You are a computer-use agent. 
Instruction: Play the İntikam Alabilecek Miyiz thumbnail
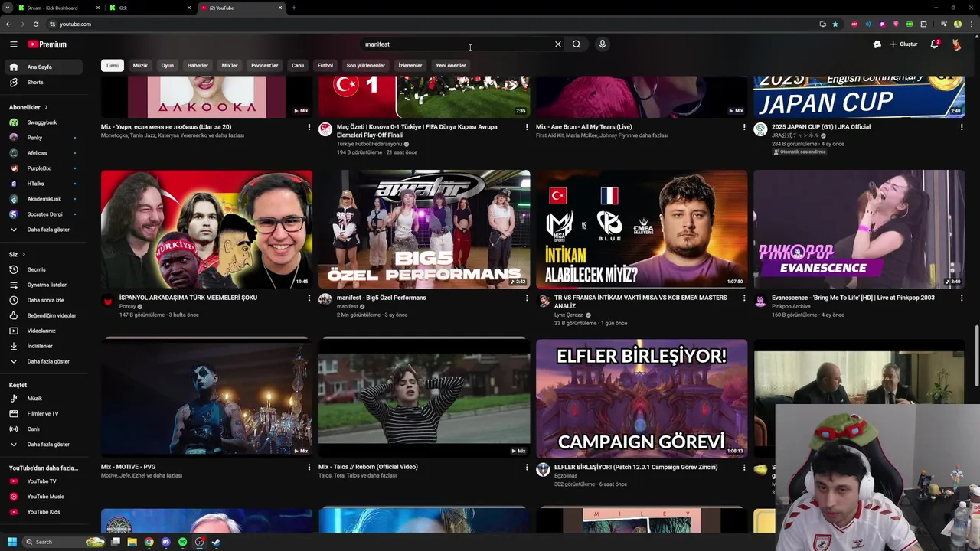642,229
